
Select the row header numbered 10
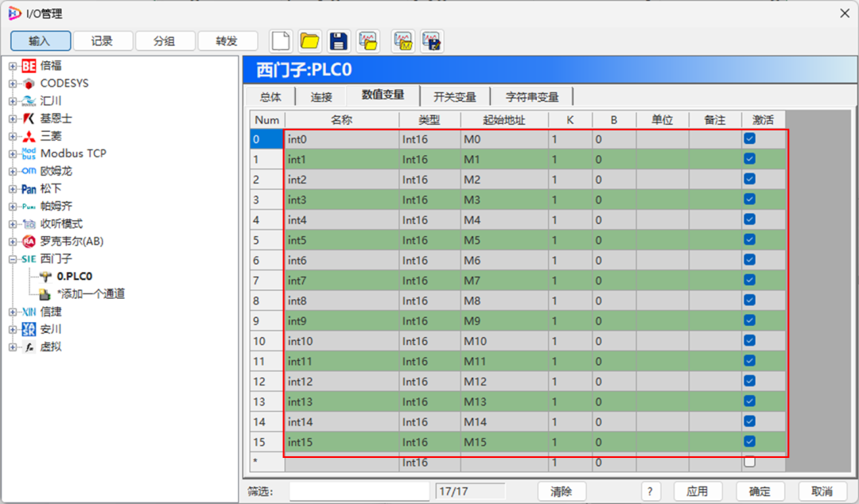[x=266, y=341]
